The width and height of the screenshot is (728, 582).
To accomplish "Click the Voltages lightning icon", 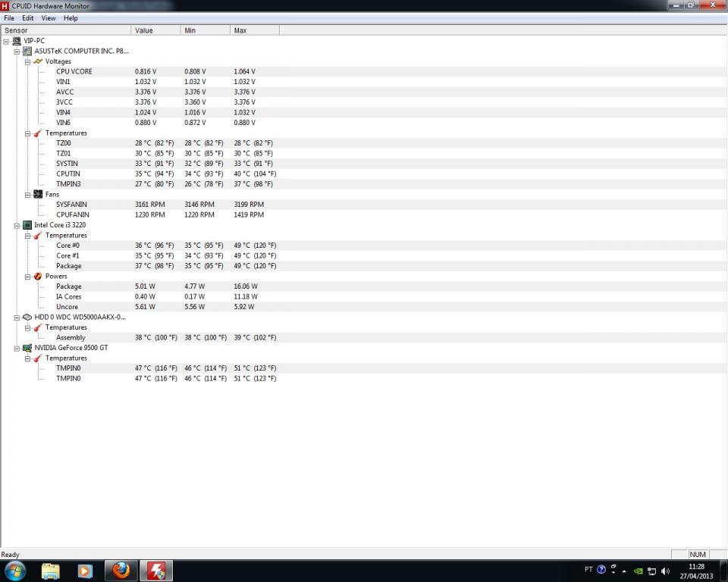I will click(38, 61).
